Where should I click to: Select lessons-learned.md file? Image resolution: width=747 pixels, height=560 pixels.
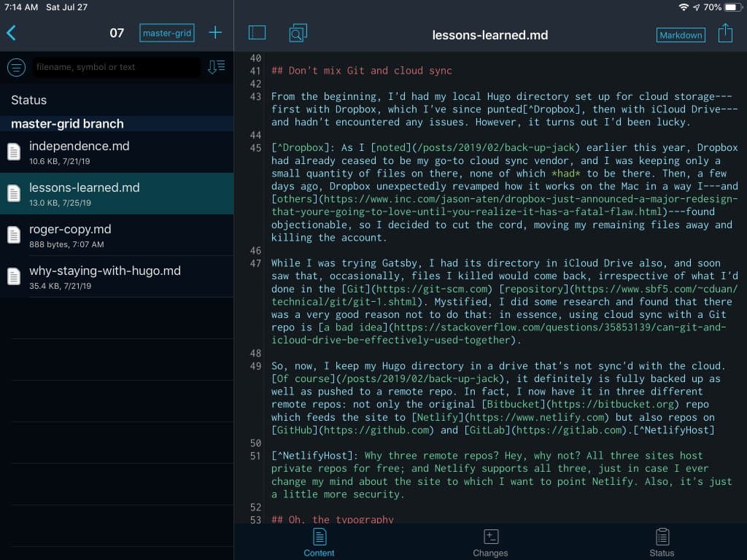117,193
